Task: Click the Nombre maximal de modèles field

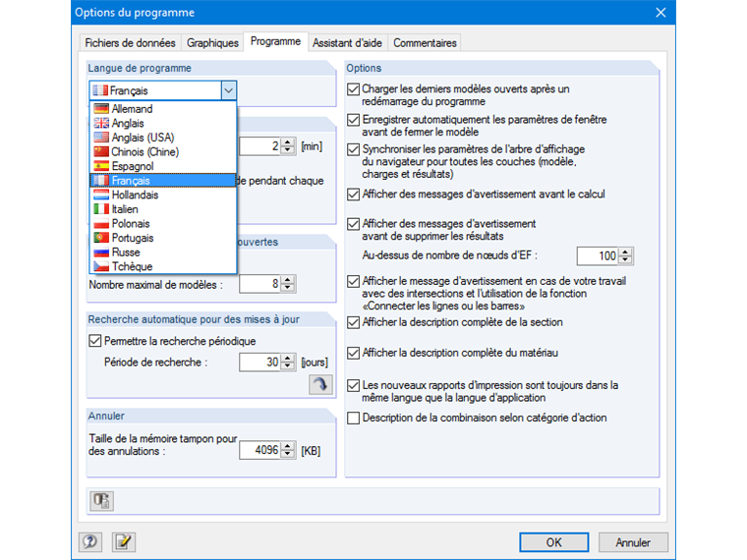Action: (260, 284)
